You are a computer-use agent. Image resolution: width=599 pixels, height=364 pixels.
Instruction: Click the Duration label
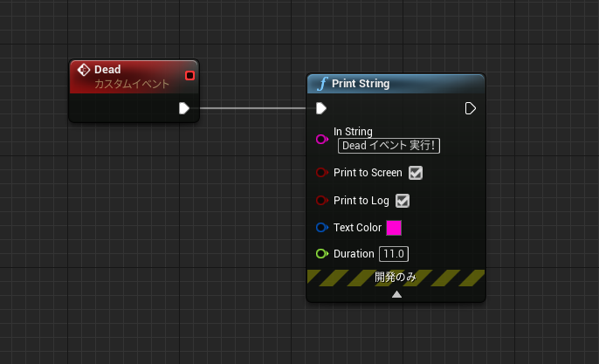point(354,254)
